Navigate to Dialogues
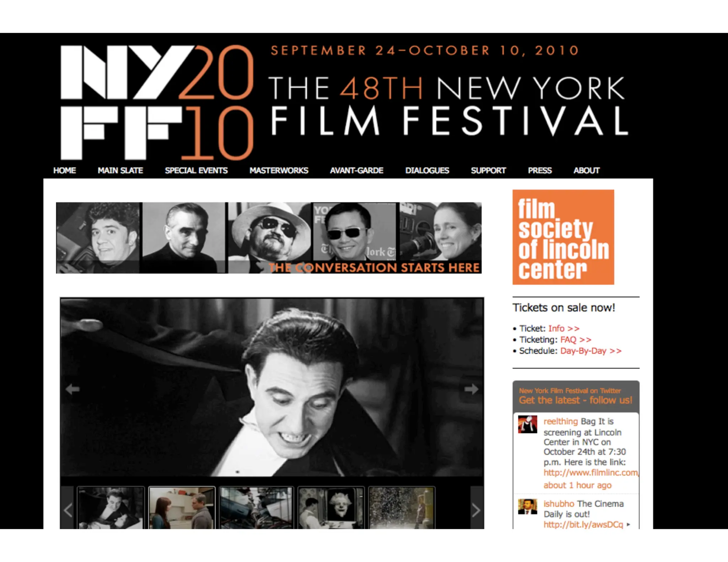The image size is (728, 562). coord(427,171)
